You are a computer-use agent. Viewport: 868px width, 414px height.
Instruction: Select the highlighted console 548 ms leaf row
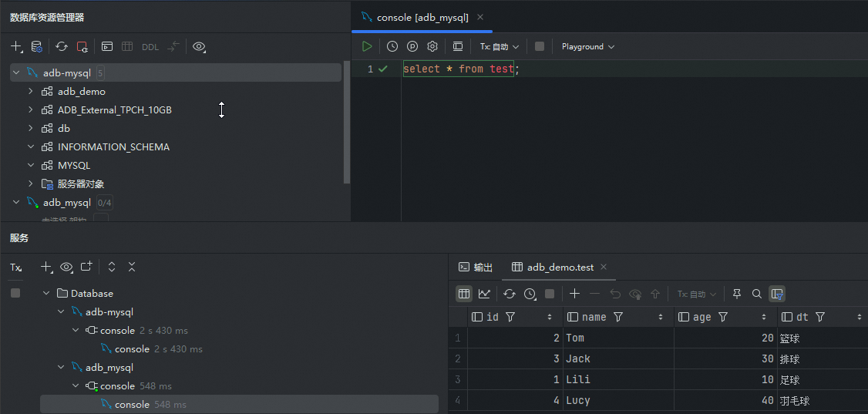click(x=239, y=405)
